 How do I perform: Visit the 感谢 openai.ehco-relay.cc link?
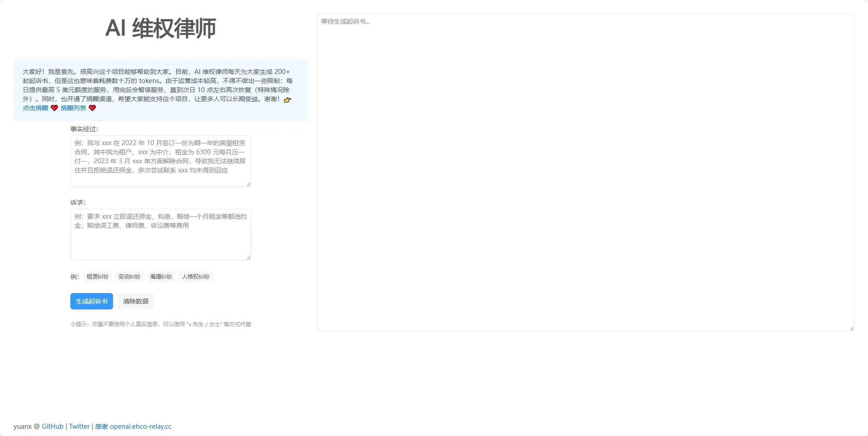[133, 426]
